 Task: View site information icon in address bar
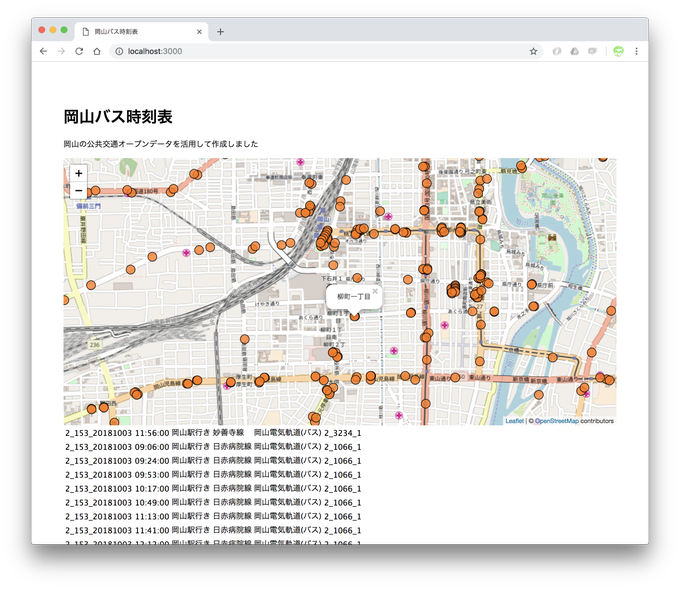coord(119,51)
